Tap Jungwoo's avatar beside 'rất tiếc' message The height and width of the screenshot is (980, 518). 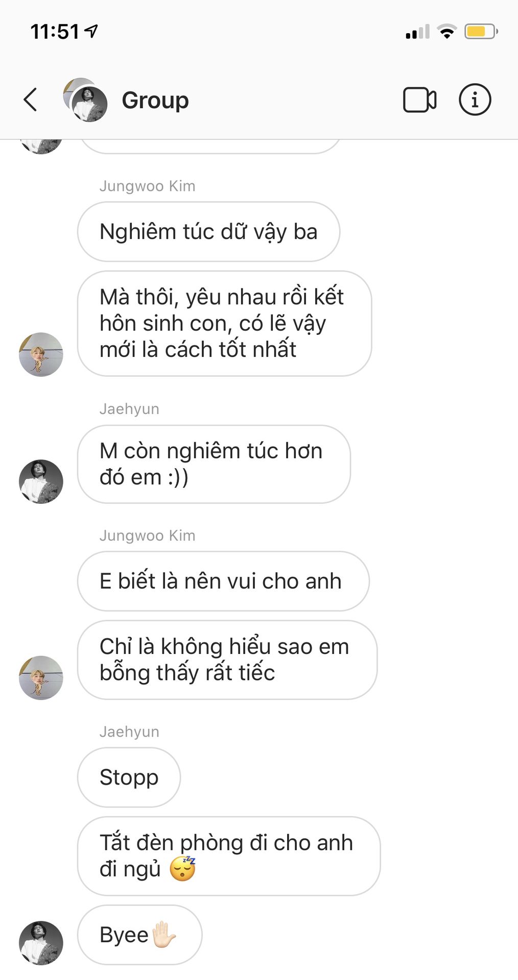point(41,678)
